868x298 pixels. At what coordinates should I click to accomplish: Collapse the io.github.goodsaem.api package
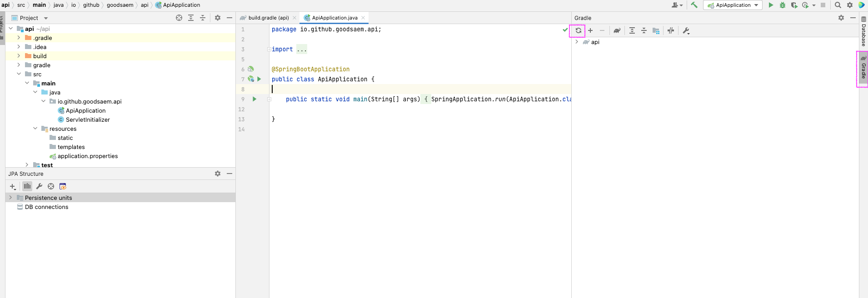[43, 101]
